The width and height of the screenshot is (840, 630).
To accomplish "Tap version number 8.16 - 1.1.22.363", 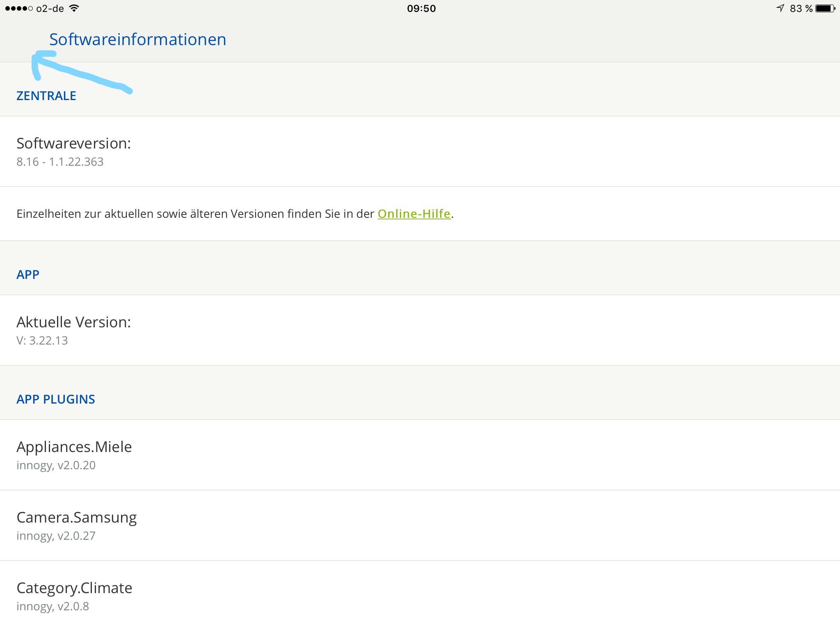I will [x=60, y=162].
